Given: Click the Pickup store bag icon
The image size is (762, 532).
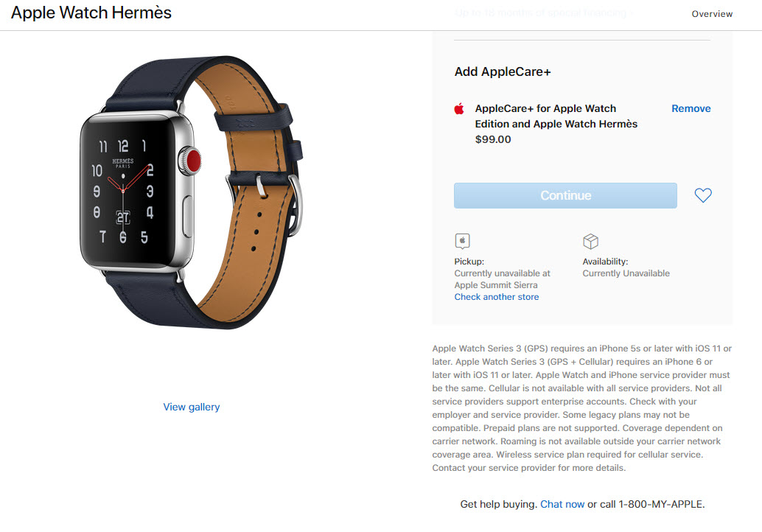Looking at the screenshot, I should [462, 241].
